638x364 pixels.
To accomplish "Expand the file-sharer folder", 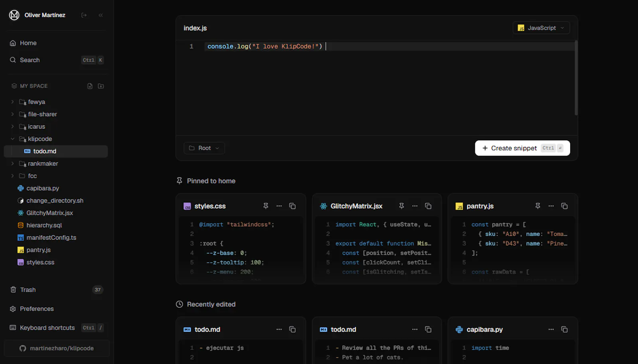I will pos(12,114).
